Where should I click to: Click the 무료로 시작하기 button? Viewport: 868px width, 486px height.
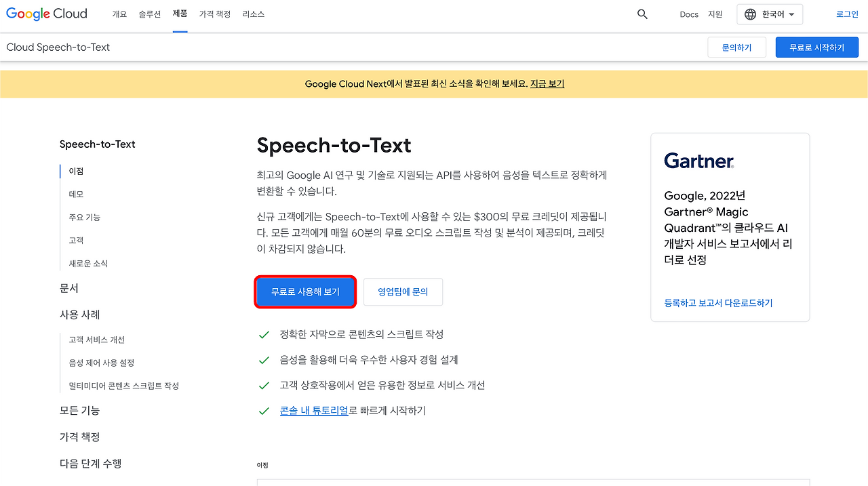point(816,47)
